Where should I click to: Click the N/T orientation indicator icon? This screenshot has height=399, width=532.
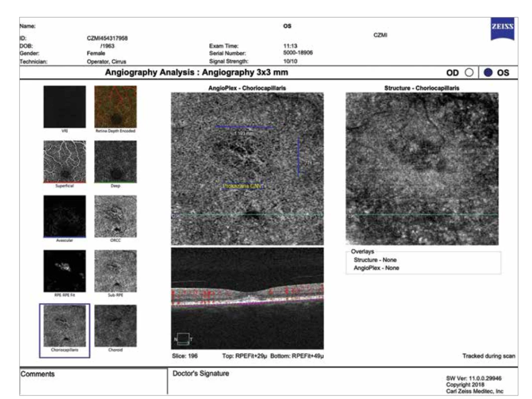coord(183,339)
